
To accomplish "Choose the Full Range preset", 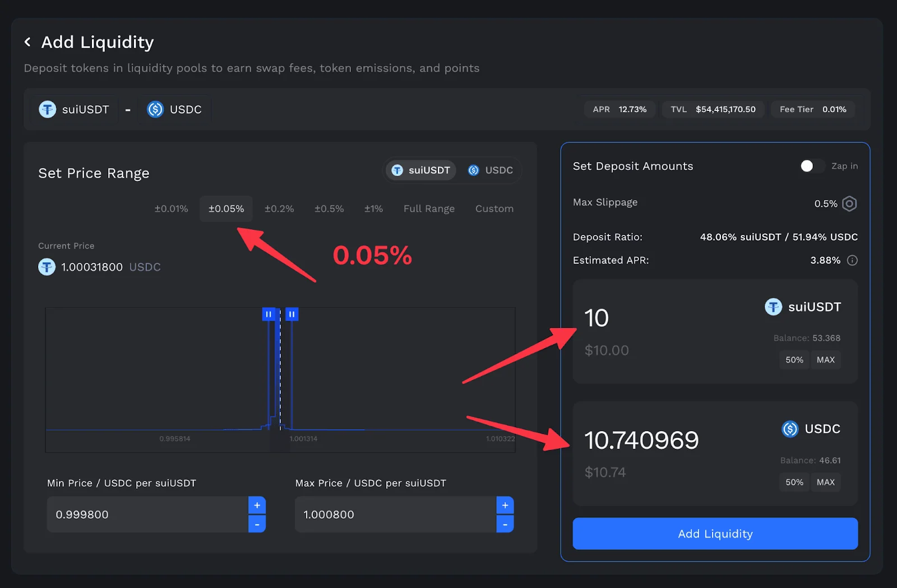I will [429, 209].
